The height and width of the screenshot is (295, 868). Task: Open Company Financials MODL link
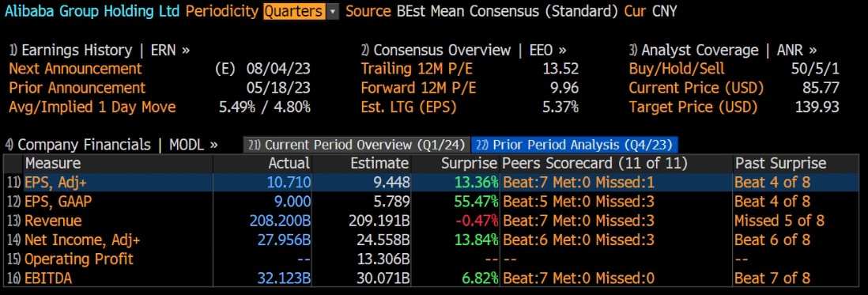pos(111,145)
